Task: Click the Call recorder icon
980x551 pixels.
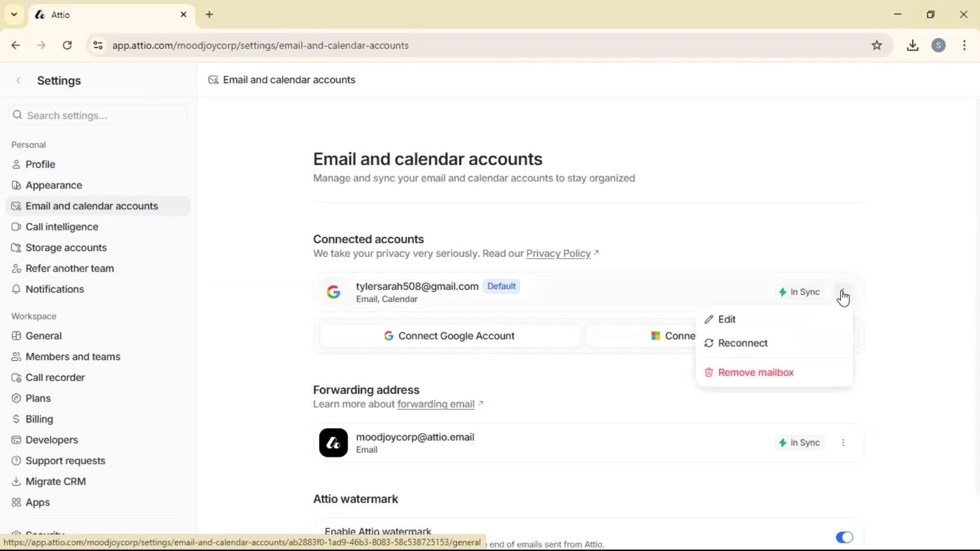Action: (16, 378)
